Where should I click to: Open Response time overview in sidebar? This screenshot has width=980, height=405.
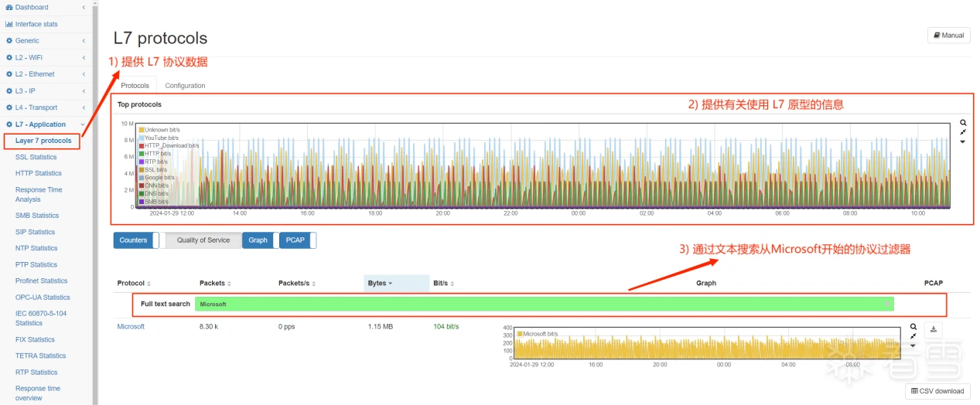pyautogui.click(x=38, y=393)
